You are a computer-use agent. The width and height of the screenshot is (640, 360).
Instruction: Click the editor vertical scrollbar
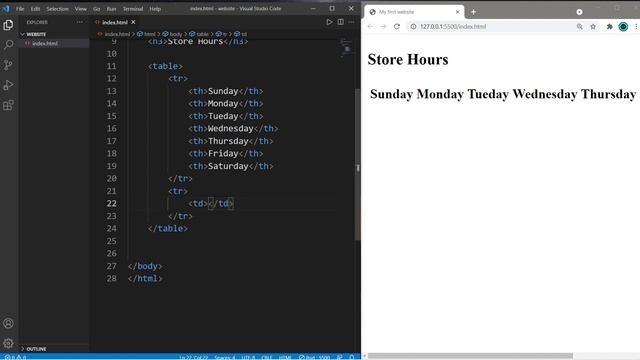358,163
